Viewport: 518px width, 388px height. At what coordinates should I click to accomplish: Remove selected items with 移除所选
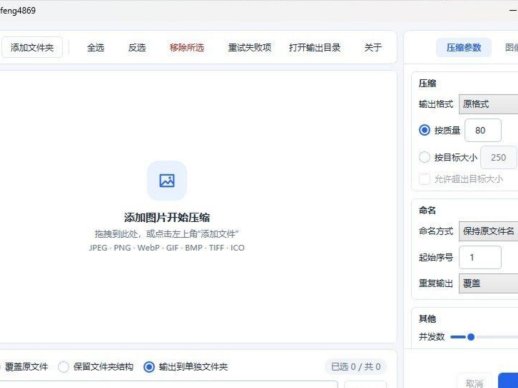tap(187, 48)
